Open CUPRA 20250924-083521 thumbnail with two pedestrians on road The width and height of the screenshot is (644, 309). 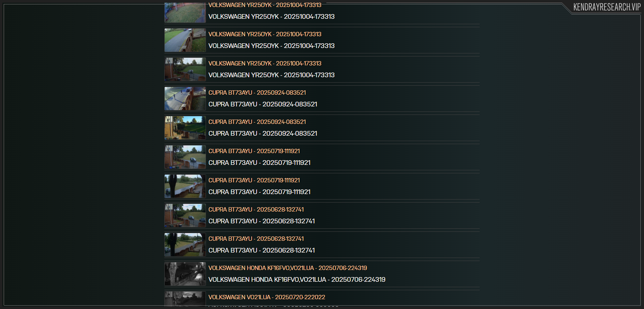tap(185, 99)
